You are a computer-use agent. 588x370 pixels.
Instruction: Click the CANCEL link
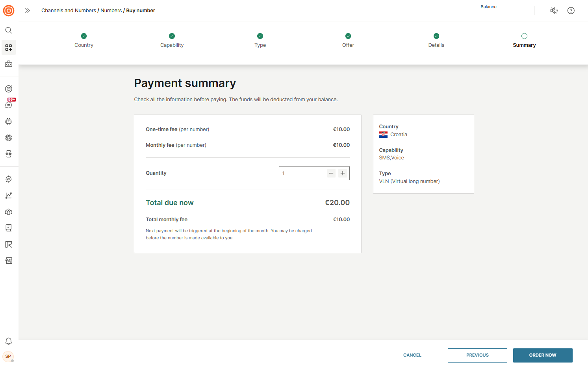(412, 355)
